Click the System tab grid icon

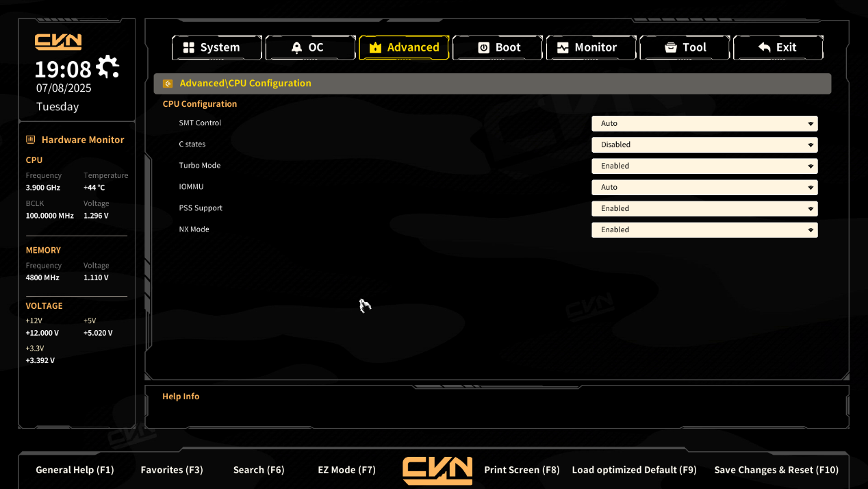click(189, 48)
